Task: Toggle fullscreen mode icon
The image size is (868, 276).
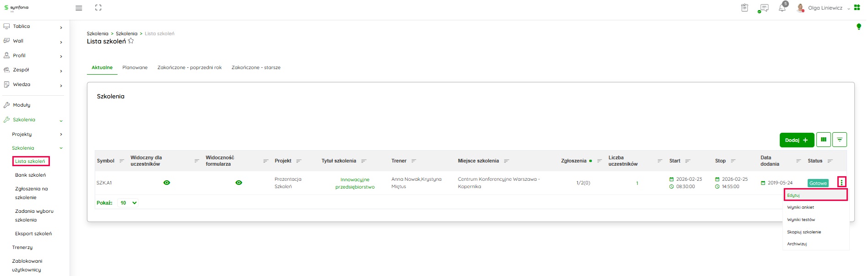Action: [98, 8]
